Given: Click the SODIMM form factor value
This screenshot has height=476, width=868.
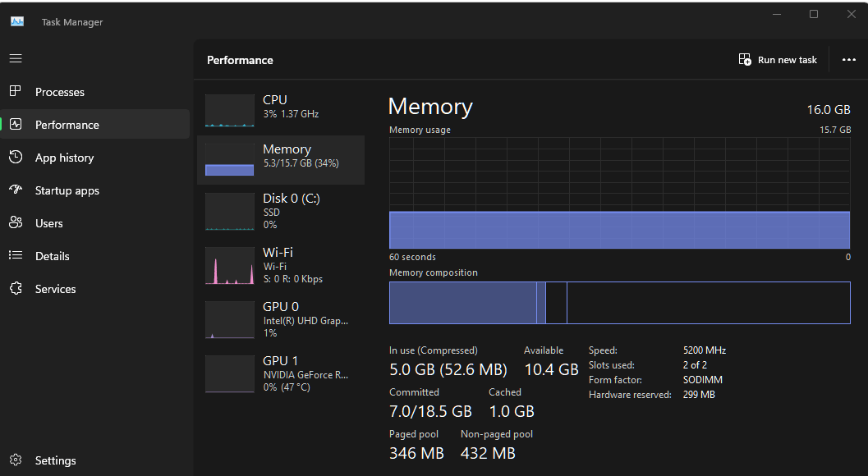Looking at the screenshot, I should point(702,380).
